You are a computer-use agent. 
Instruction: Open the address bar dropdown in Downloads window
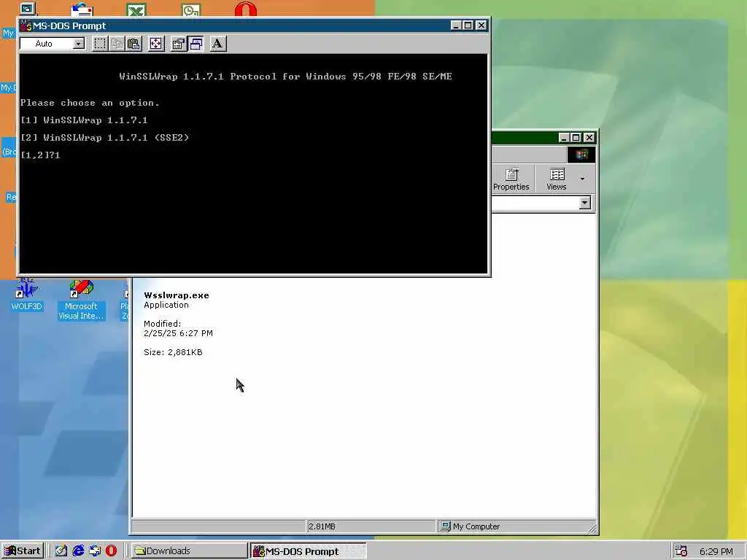pos(584,203)
